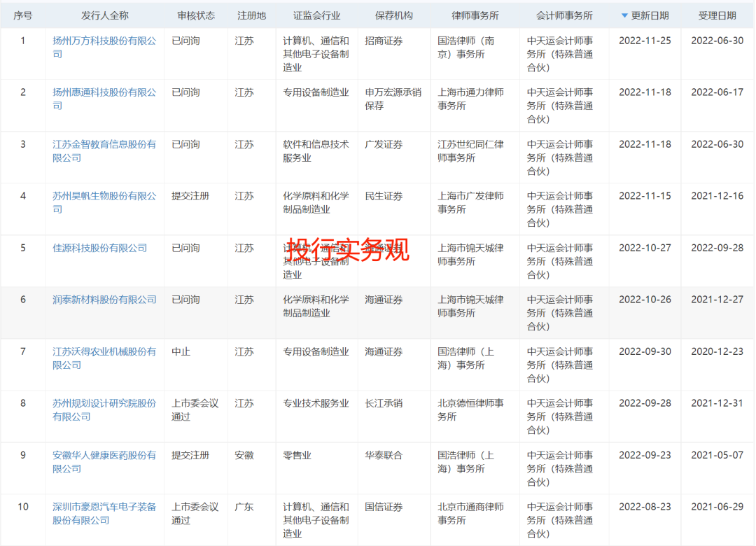Viewport: 756px width, 546px height.
Task: Open 深圳市豪恩汽车电子装备股份有限公司 issuer link
Action: (104, 514)
